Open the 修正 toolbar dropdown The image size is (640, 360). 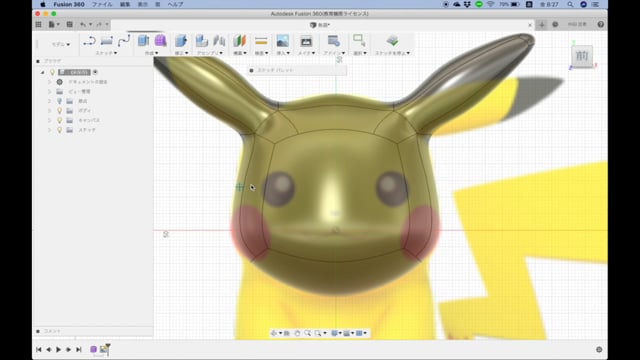tap(182, 53)
